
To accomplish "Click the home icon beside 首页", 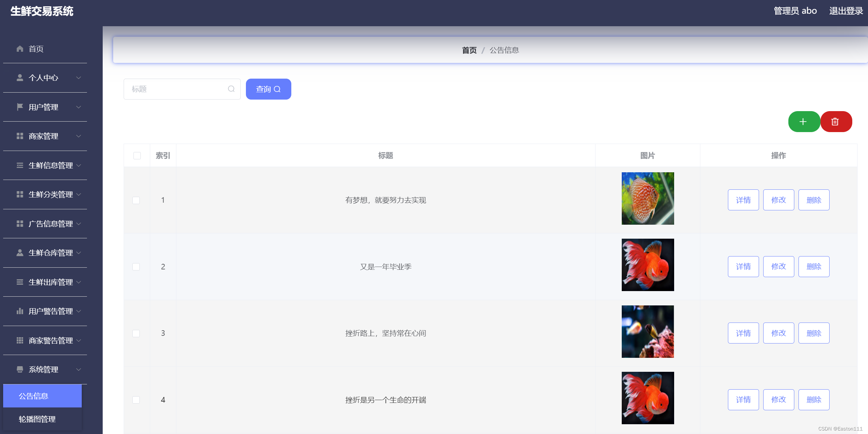I will tap(20, 49).
